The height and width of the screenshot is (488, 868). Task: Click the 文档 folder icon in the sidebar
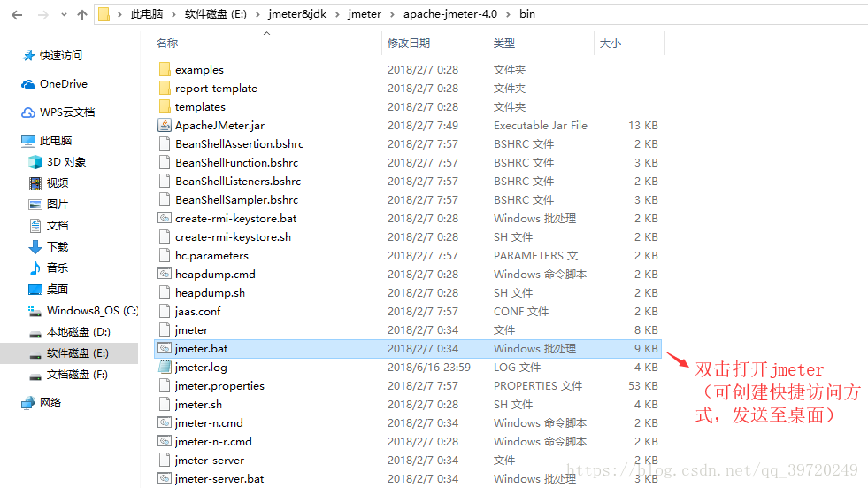click(x=35, y=226)
